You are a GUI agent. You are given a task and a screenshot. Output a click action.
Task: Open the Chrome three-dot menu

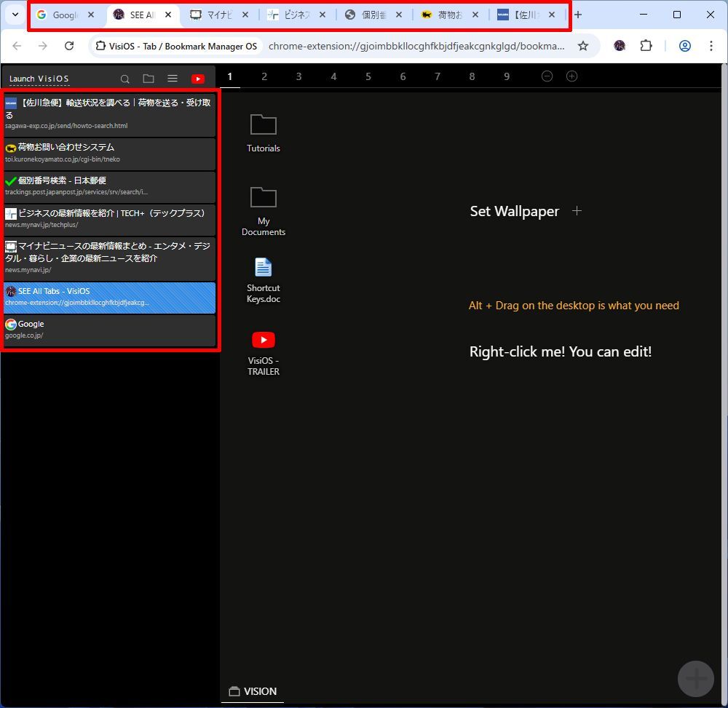(711, 45)
